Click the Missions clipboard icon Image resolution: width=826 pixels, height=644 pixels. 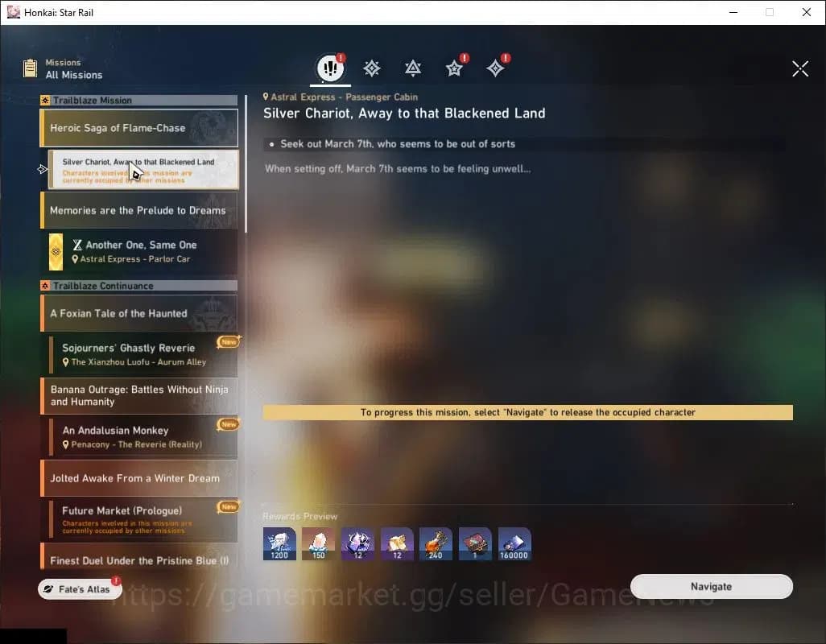point(30,68)
